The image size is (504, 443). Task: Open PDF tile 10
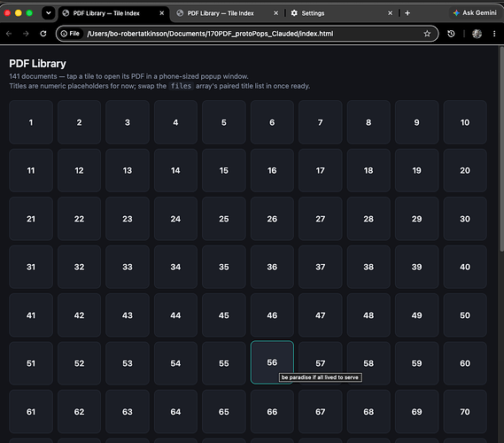point(465,122)
